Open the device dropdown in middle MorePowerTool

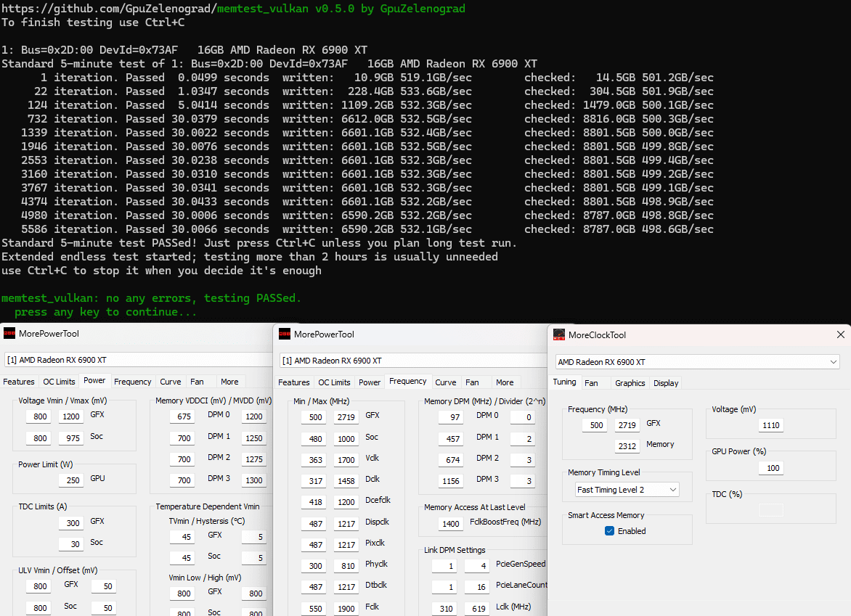(414, 361)
